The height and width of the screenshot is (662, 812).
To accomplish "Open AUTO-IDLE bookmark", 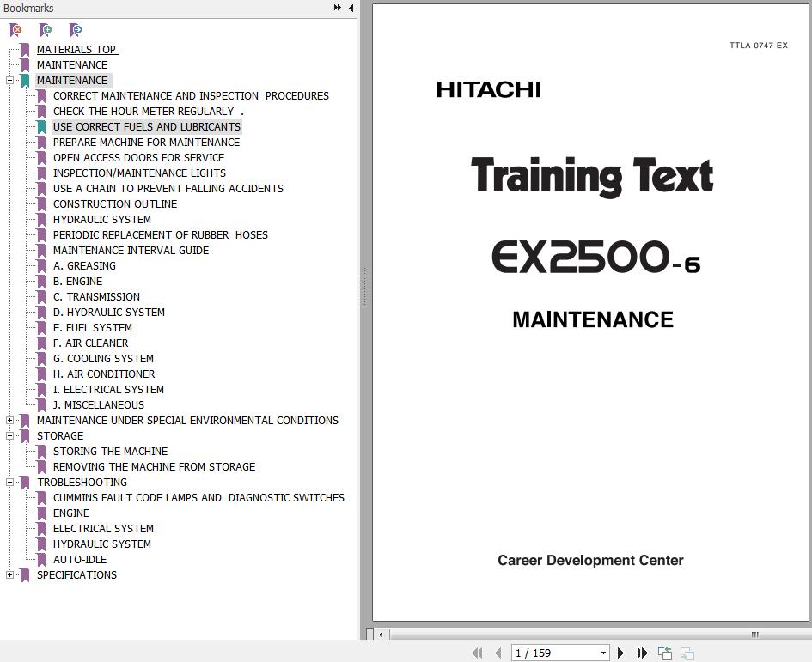I will (x=80, y=560).
